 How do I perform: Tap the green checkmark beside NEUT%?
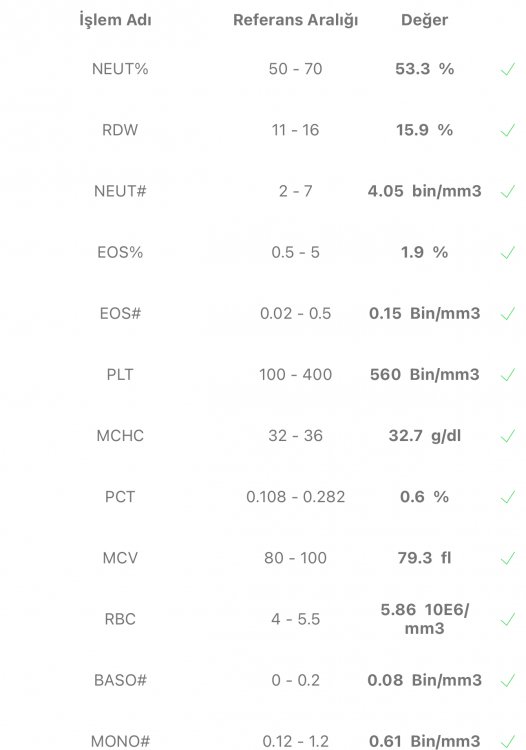[507, 69]
